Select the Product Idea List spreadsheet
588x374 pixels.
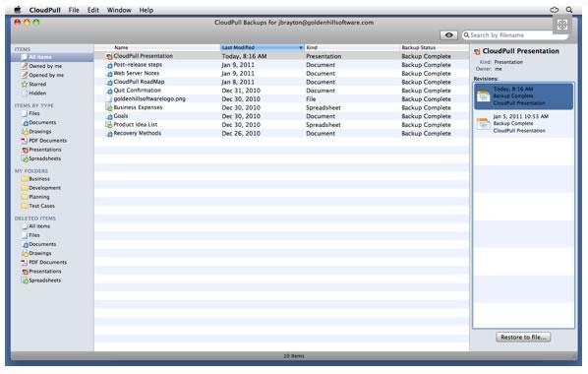click(x=136, y=125)
